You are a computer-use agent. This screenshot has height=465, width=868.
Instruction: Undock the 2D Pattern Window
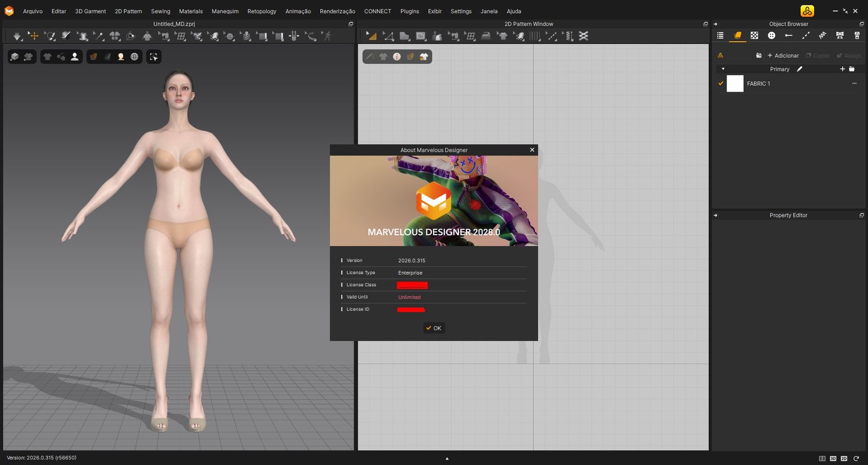point(705,24)
